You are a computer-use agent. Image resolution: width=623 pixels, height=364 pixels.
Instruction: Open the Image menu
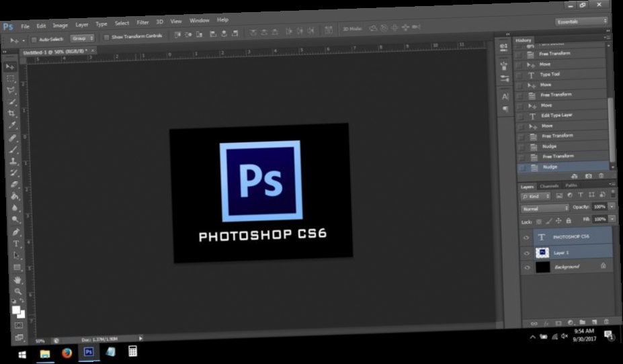coord(60,25)
